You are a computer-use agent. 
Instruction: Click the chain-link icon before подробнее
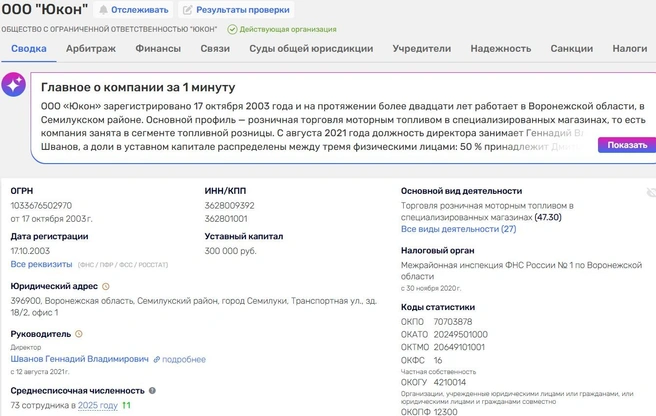[156, 360]
